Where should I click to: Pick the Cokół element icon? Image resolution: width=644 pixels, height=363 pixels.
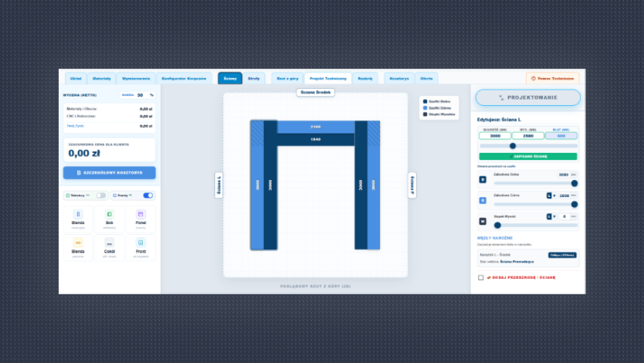pos(109,243)
